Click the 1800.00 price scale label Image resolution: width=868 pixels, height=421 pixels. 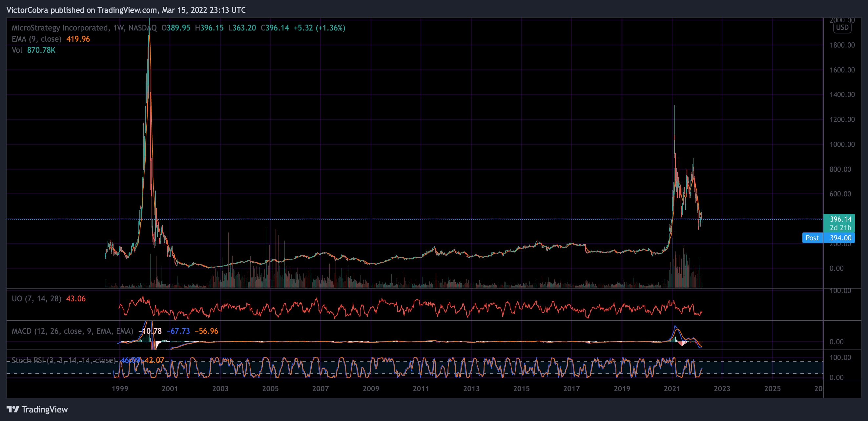[842, 45]
